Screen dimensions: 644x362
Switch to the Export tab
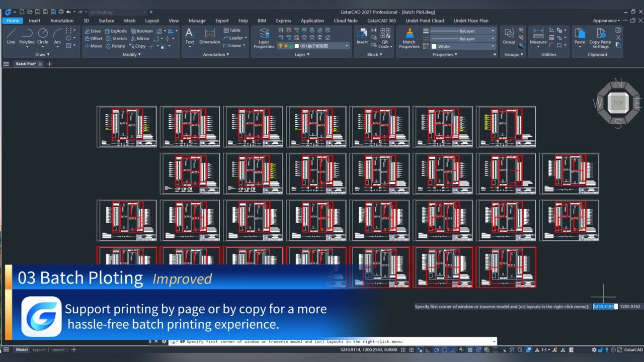point(222,21)
